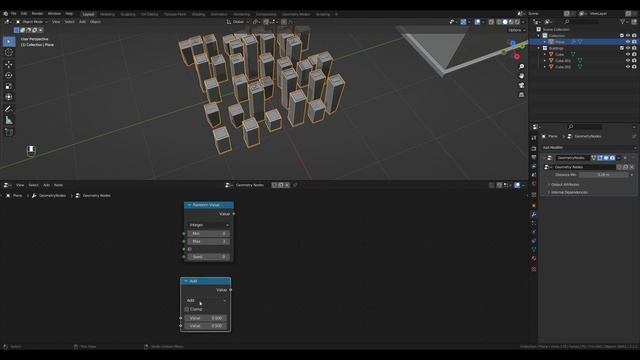Collapse the Buildings collection in outliner
Screen dimensions: 640x360
pyautogui.click(x=539, y=48)
